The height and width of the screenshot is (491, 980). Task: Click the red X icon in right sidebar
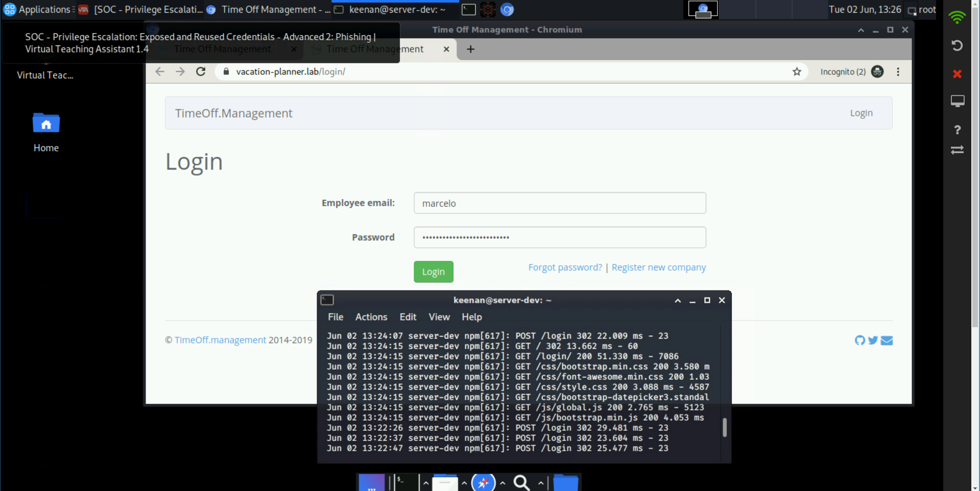click(x=957, y=74)
